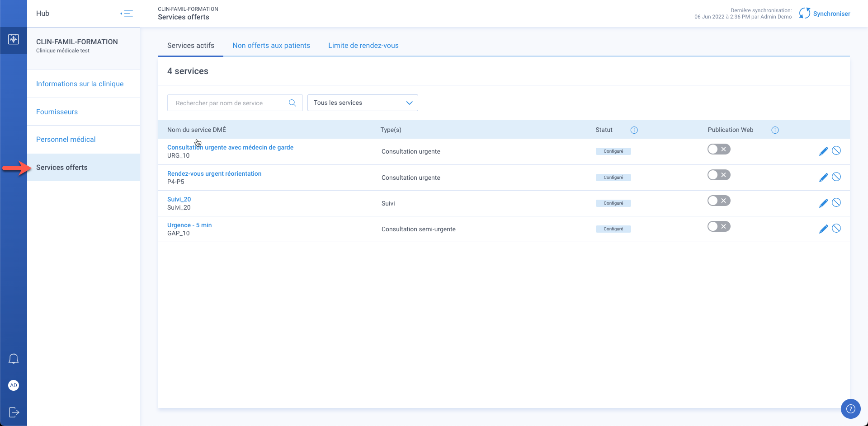Click the Hub label
868x426 pixels.
point(42,14)
